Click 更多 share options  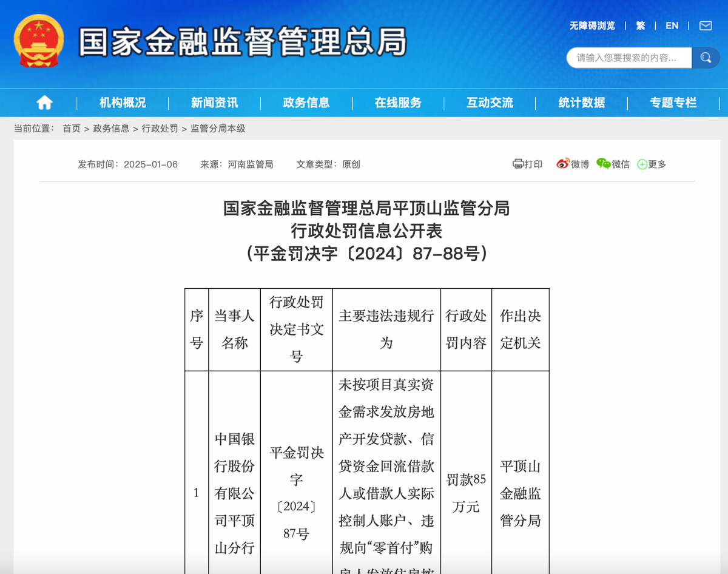click(657, 164)
